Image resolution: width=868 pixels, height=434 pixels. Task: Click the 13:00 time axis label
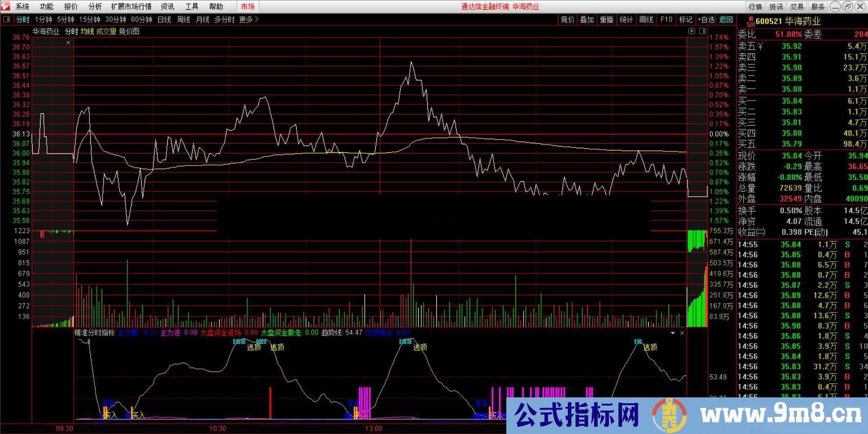[x=373, y=428]
